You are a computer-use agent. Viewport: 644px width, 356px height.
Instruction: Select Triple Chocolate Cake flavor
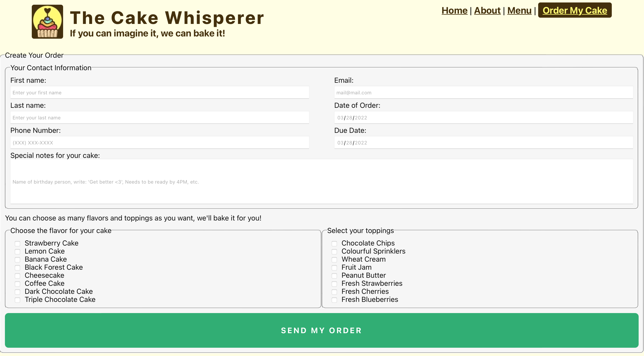pos(17,300)
